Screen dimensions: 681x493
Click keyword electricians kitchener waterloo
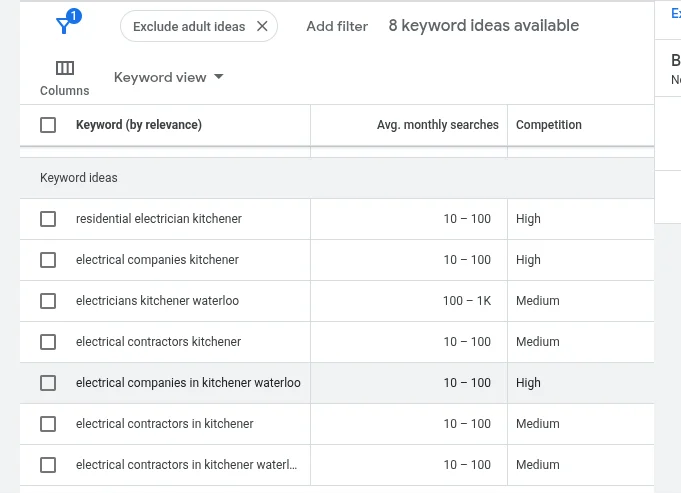tap(157, 301)
